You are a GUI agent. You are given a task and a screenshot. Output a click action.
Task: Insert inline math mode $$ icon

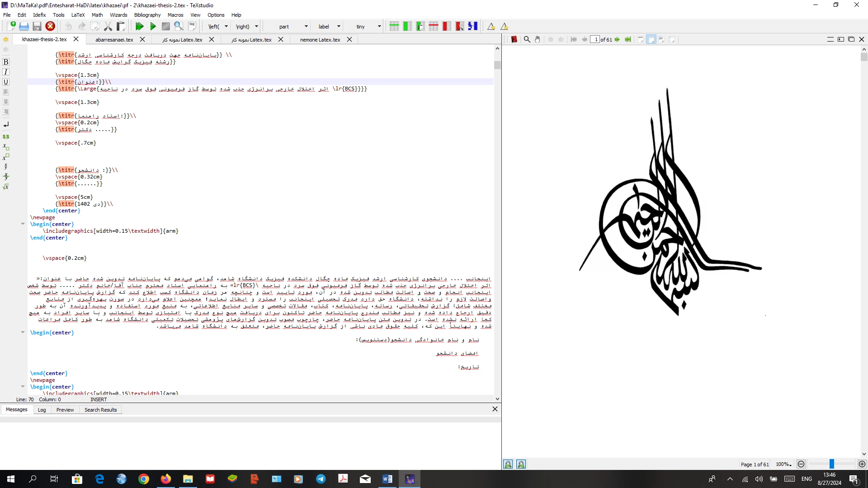coord(6,136)
